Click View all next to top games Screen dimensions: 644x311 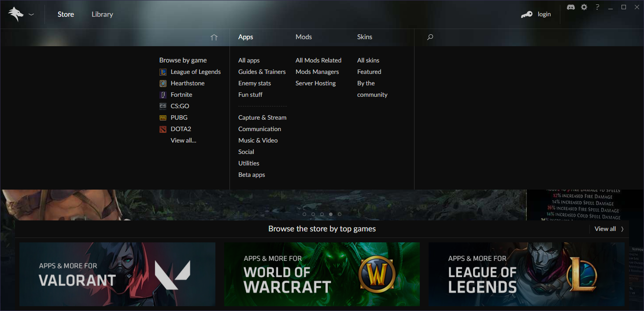(605, 229)
